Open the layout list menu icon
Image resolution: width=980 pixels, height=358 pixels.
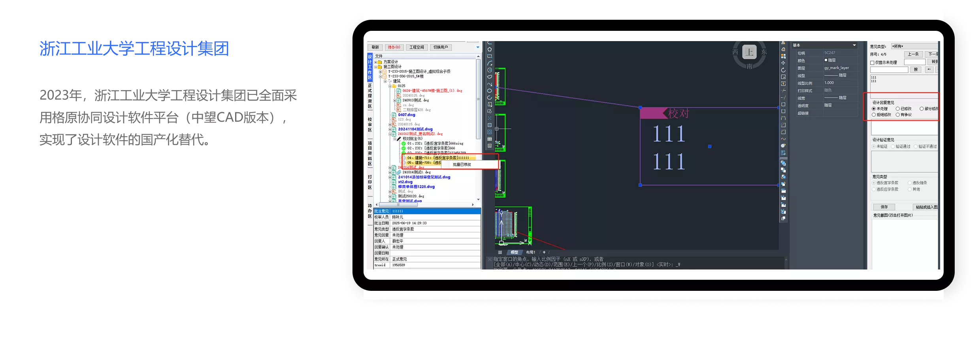[500, 252]
